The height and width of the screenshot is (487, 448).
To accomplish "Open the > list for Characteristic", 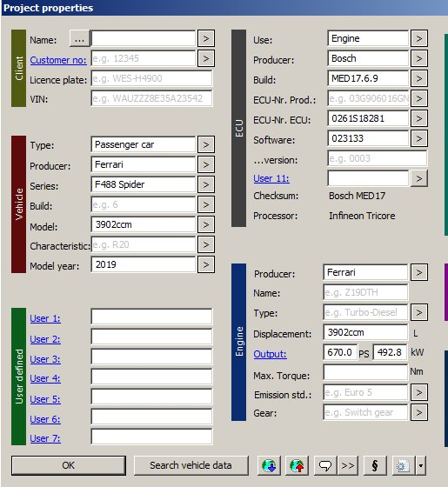I will 205,244.
